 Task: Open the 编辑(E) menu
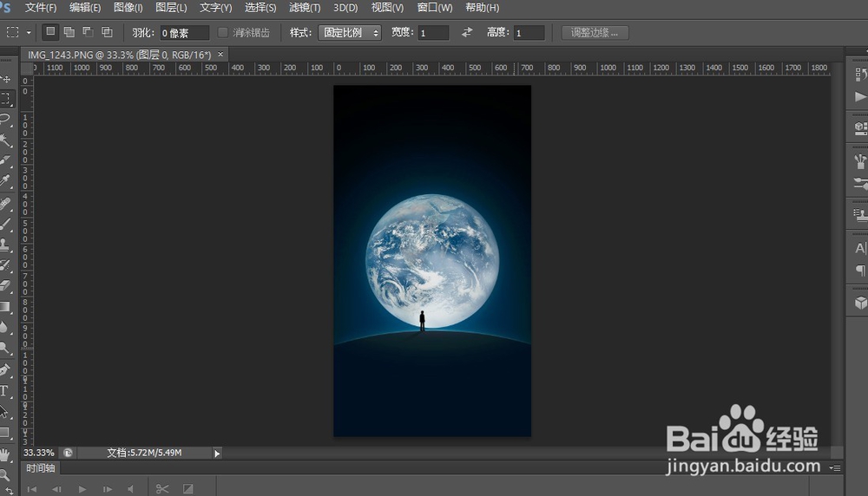coord(85,8)
